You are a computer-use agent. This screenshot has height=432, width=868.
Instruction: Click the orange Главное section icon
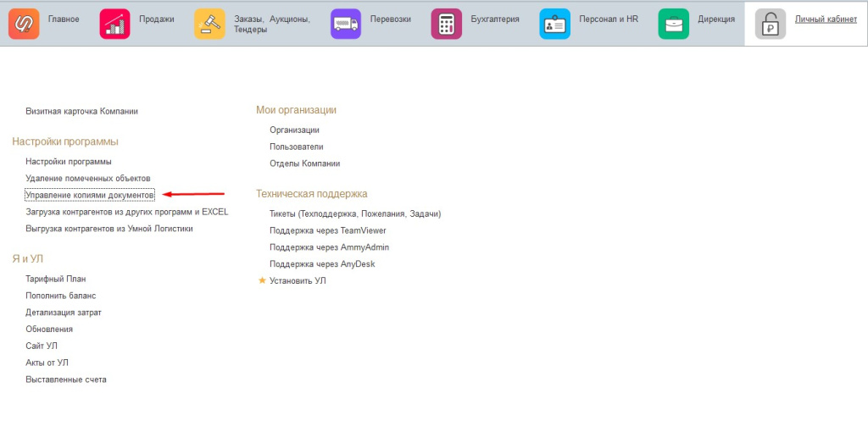[24, 24]
